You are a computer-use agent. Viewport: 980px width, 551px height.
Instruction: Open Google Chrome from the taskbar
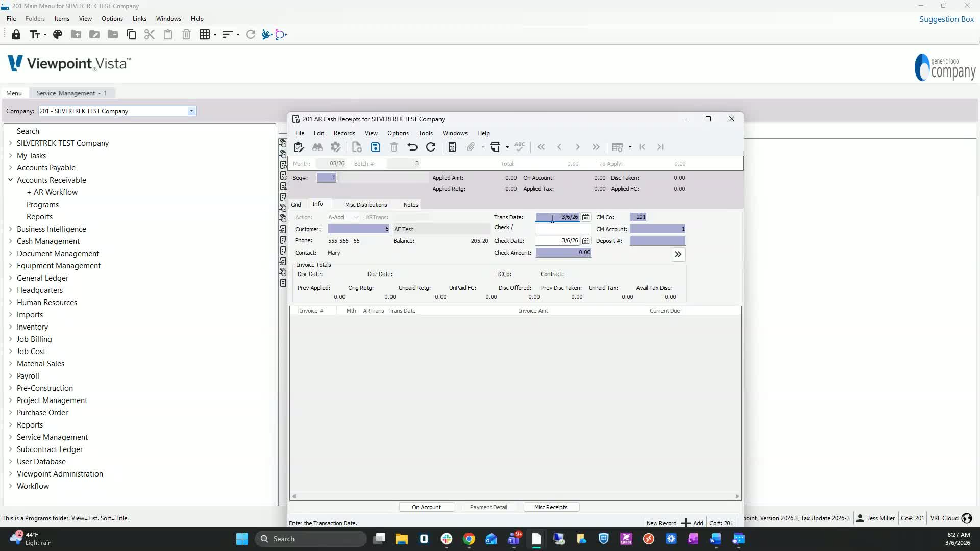(469, 539)
